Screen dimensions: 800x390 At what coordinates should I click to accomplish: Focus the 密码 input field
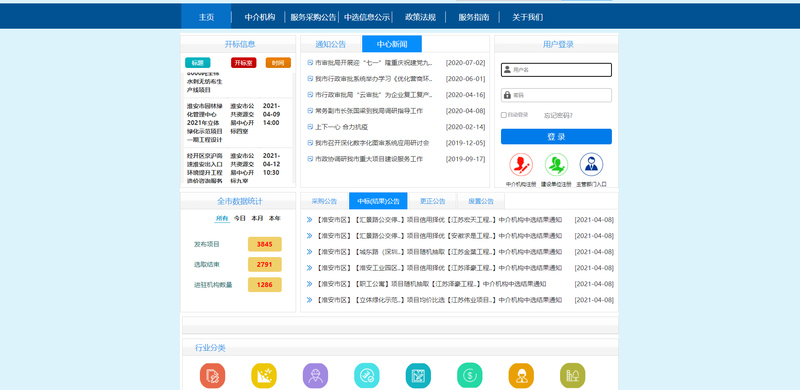click(556, 95)
